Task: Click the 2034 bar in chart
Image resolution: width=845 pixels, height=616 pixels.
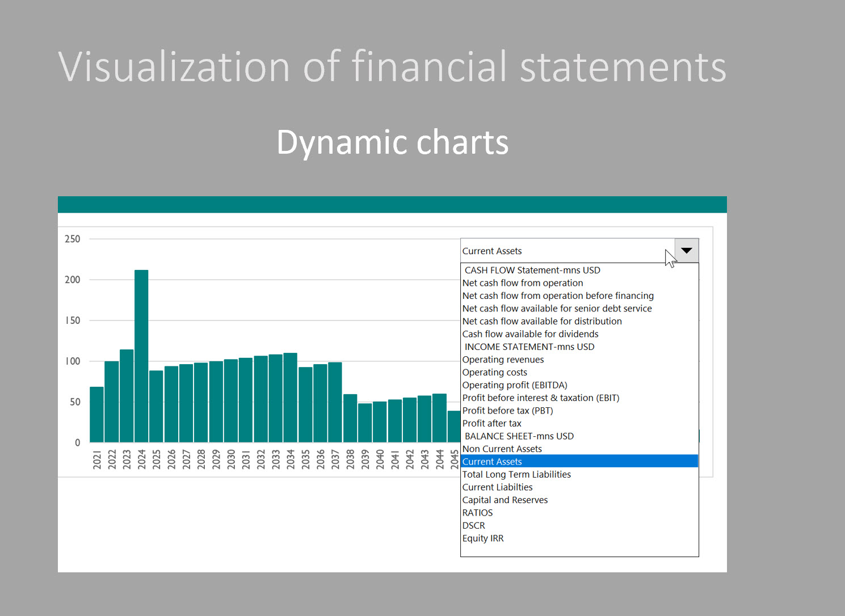Action: (x=290, y=398)
